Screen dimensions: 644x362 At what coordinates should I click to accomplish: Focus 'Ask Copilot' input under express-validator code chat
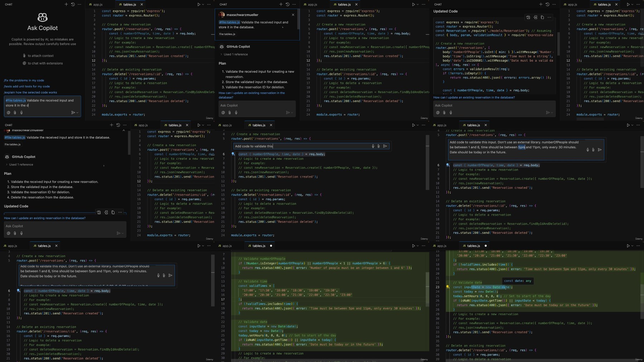pos(494,105)
